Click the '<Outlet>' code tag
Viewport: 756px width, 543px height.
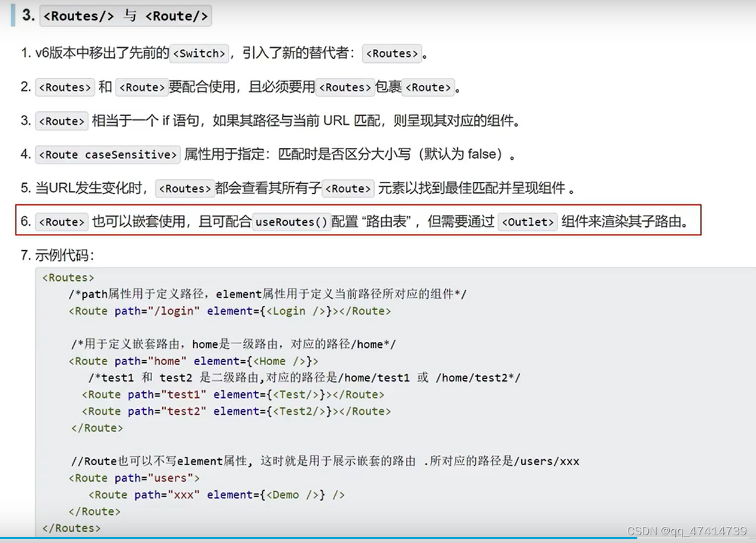(528, 222)
